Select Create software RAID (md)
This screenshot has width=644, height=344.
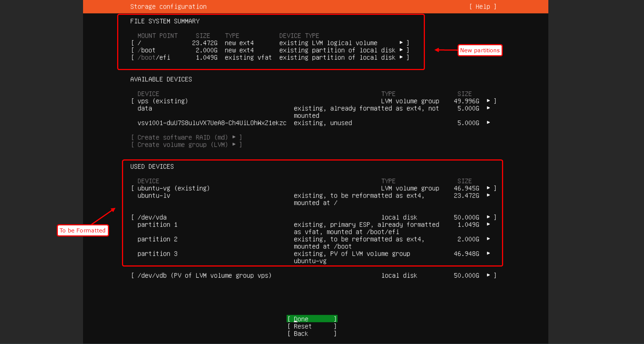[186, 138]
